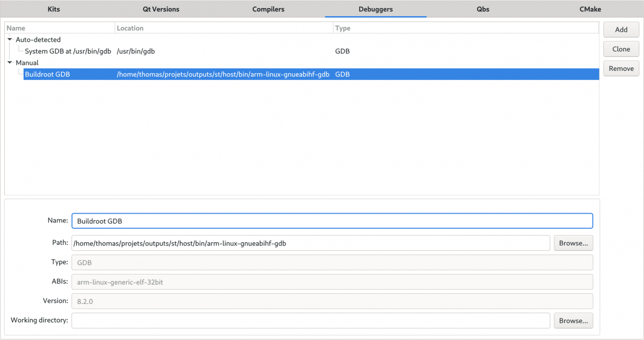The height and width of the screenshot is (340, 644).
Task: Click the Add debugger button
Action: click(x=621, y=30)
